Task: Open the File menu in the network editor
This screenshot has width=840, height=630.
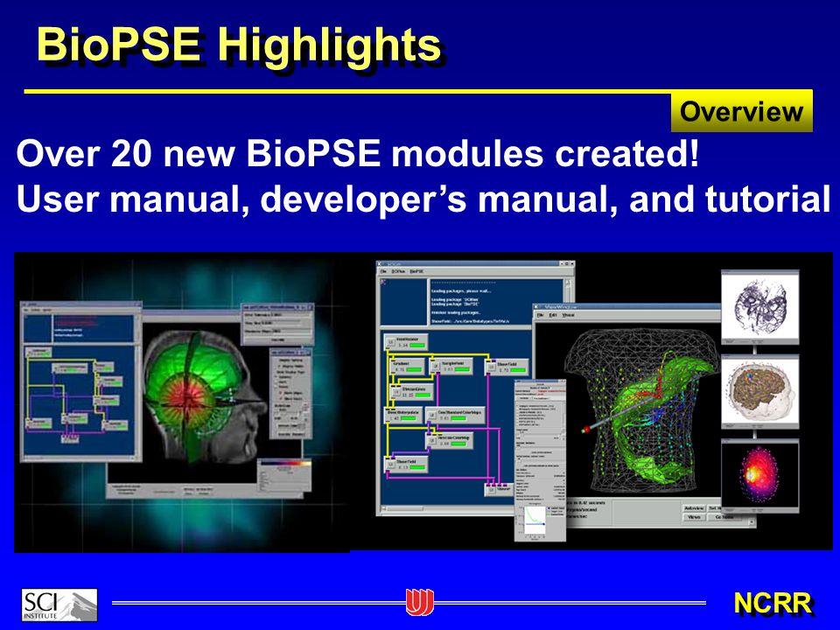Action: click(x=383, y=271)
